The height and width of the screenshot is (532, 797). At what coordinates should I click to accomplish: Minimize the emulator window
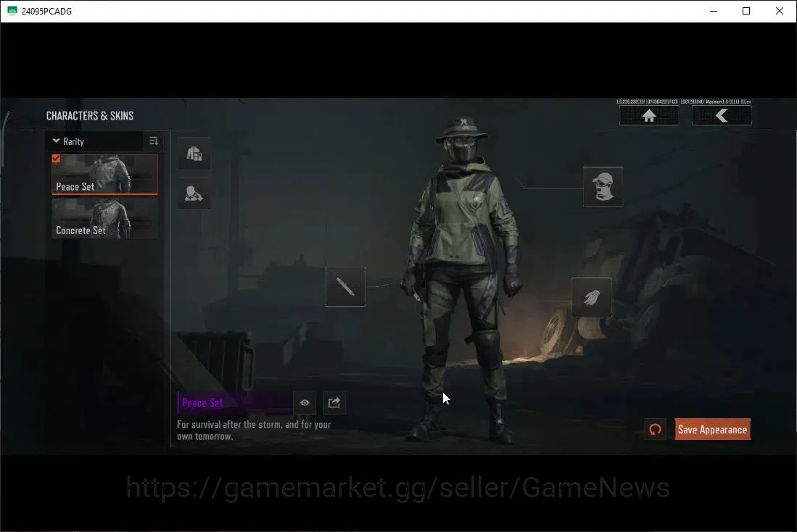[x=714, y=11]
